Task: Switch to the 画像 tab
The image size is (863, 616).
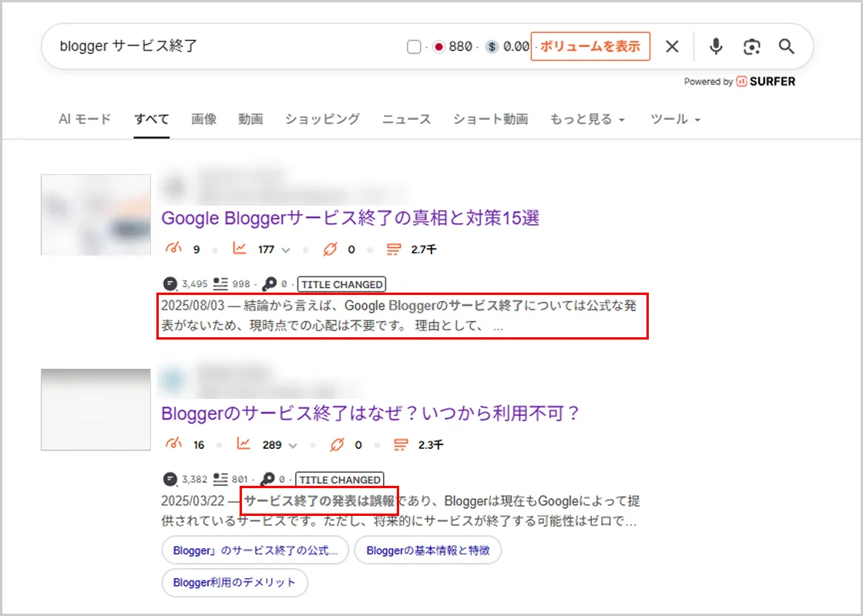Action: 203,119
